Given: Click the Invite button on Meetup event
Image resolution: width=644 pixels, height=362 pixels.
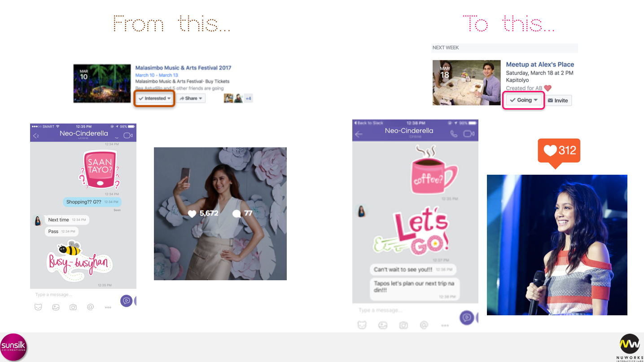Looking at the screenshot, I should (558, 101).
